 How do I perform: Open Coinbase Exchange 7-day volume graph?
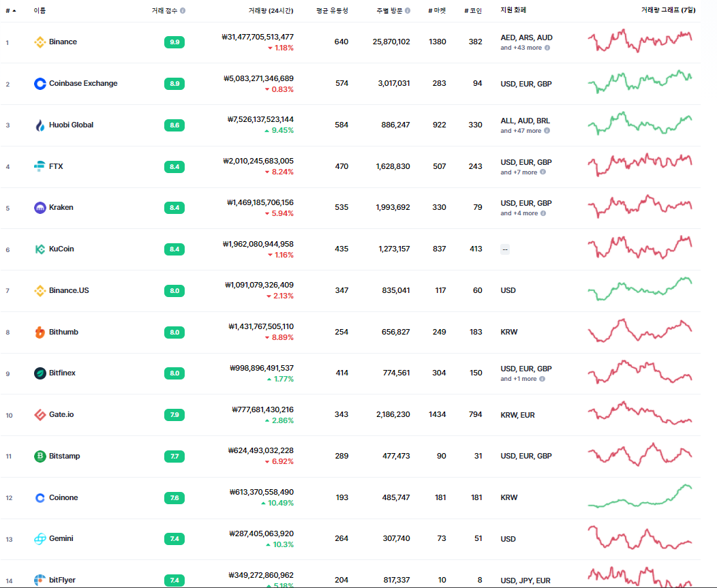pos(640,82)
